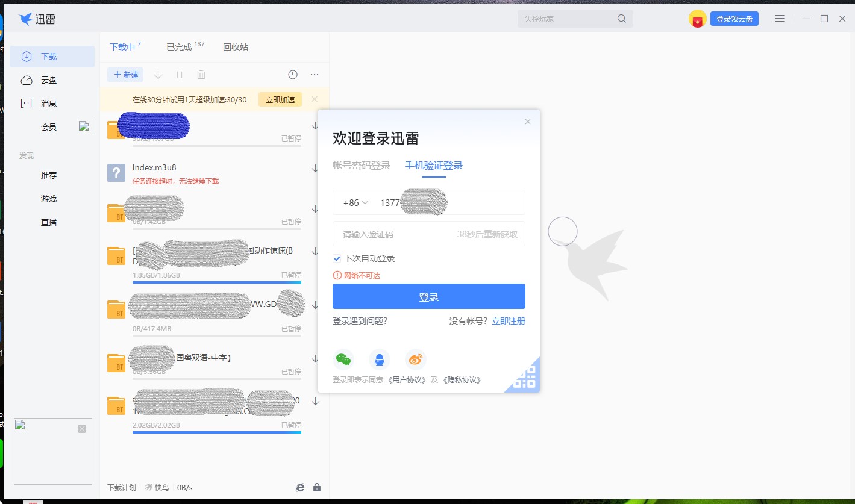
Task: Resume downloads with down arrow icon
Action: (x=157, y=74)
